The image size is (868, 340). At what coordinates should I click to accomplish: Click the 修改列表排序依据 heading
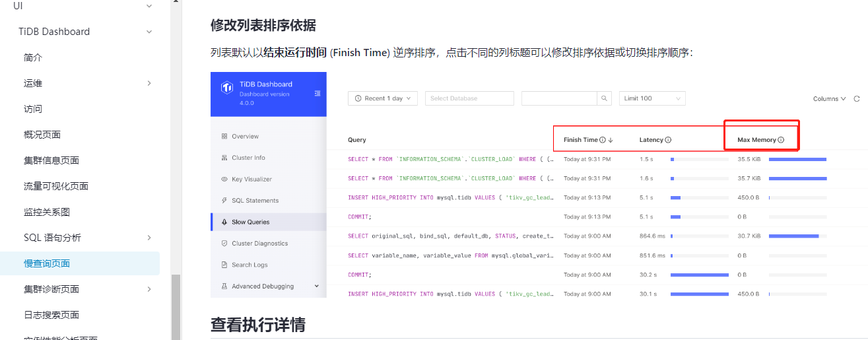(x=263, y=26)
